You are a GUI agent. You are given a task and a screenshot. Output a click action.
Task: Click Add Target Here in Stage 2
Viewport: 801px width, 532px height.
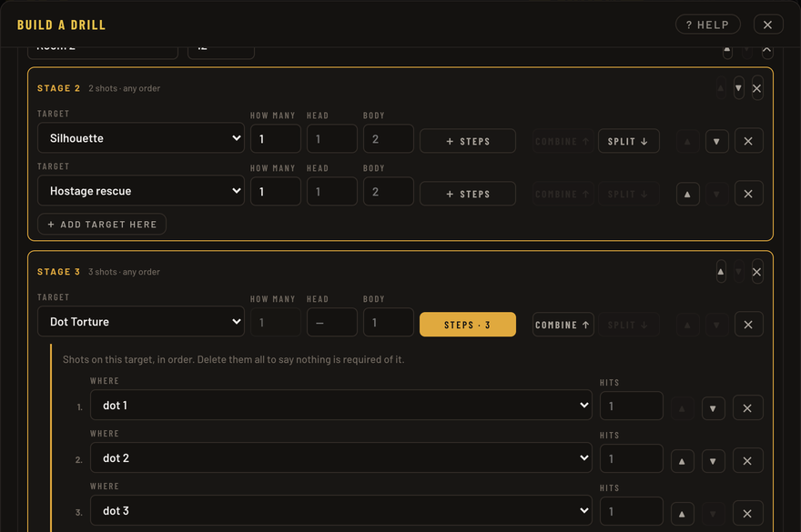point(102,224)
